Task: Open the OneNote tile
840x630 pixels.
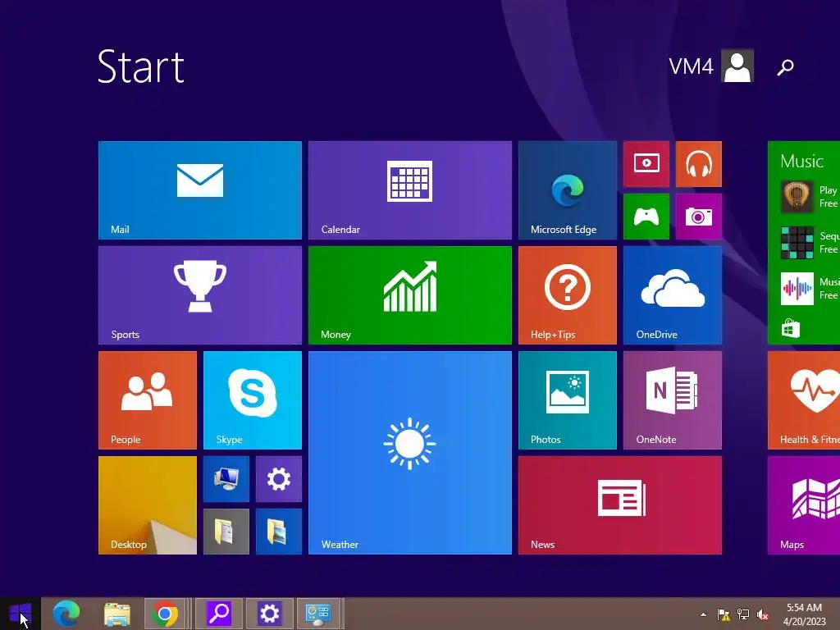Action: pos(673,400)
